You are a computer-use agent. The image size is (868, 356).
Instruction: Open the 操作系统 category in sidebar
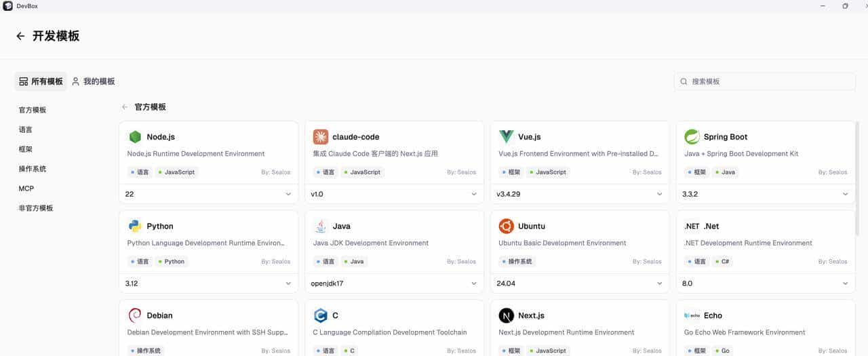click(33, 169)
